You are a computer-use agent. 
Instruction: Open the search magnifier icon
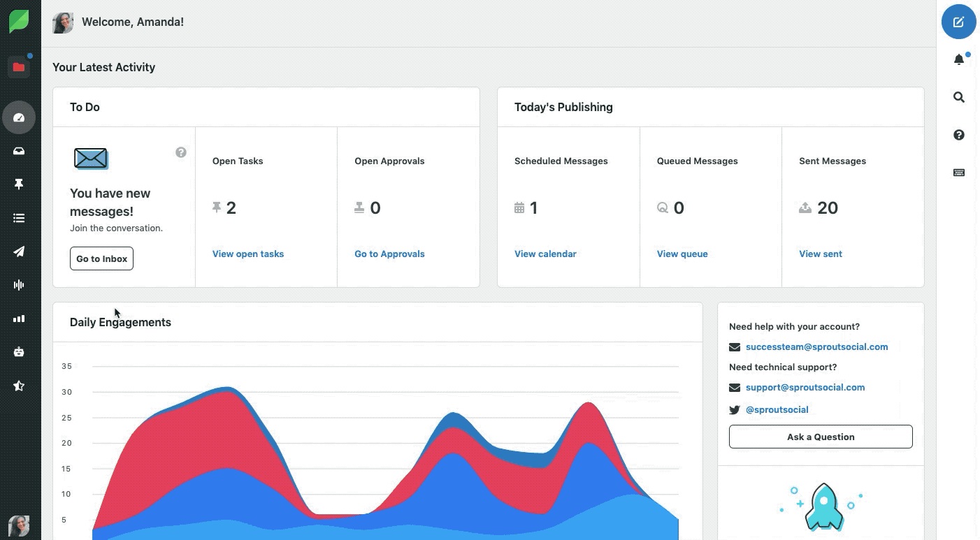[x=958, y=97]
